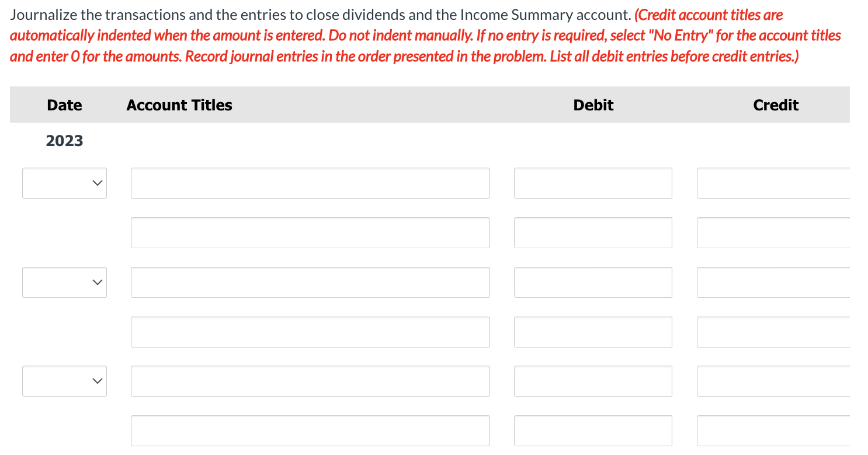Click the second account title field

point(310,232)
